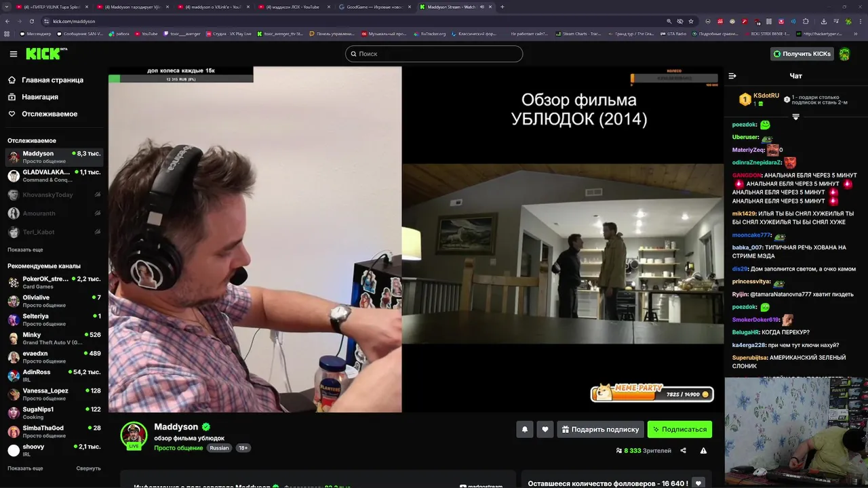Open the Просто общение category link
The width and height of the screenshot is (868, 488).
[x=178, y=448]
